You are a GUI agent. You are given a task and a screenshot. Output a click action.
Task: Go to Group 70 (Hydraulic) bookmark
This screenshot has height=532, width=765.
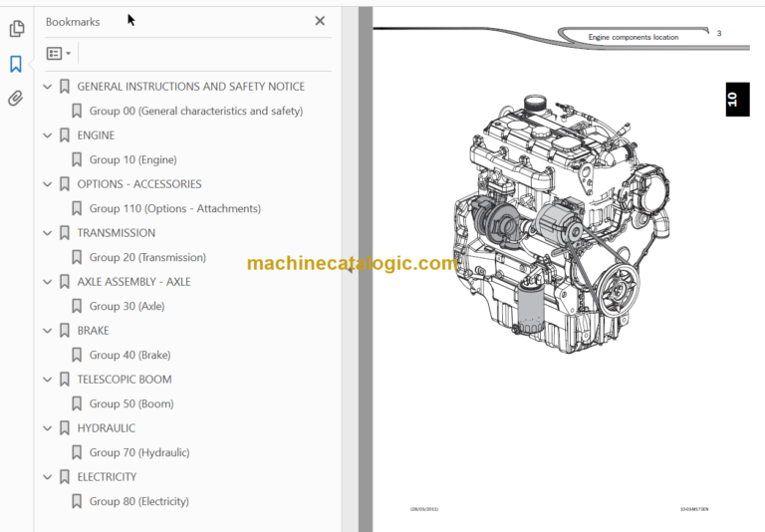click(x=139, y=452)
